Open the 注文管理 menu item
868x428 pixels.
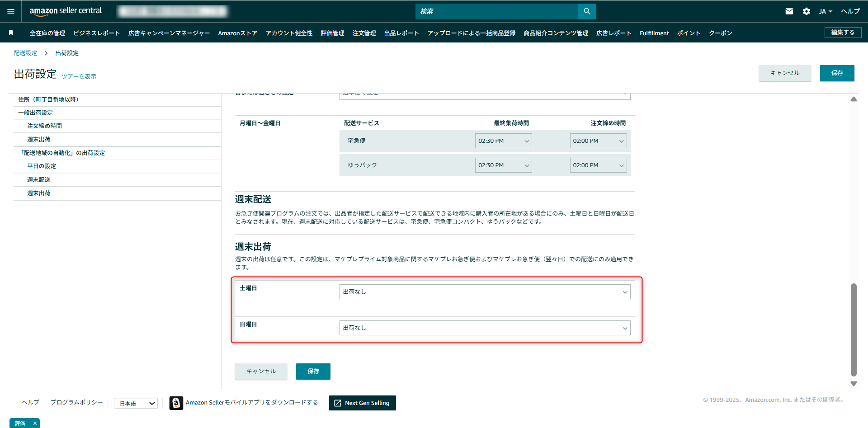(x=364, y=33)
